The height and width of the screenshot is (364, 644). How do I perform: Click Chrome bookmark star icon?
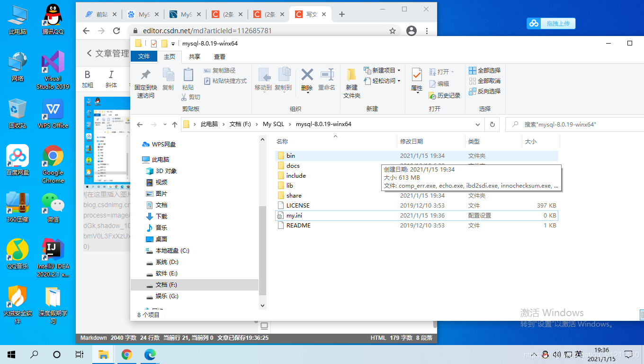[393, 31]
